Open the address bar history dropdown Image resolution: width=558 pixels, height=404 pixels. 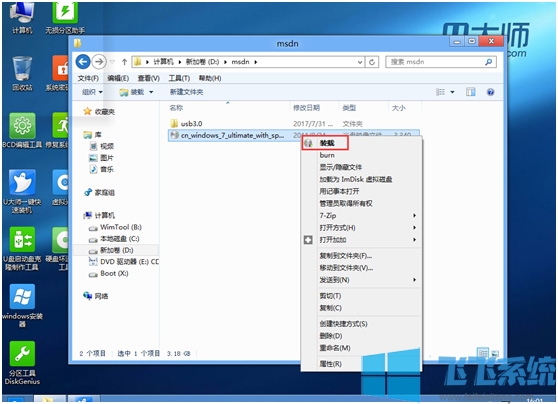pos(360,62)
